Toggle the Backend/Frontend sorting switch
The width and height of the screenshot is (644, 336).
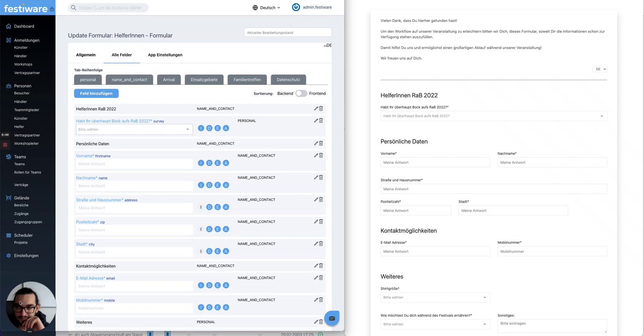click(x=301, y=93)
